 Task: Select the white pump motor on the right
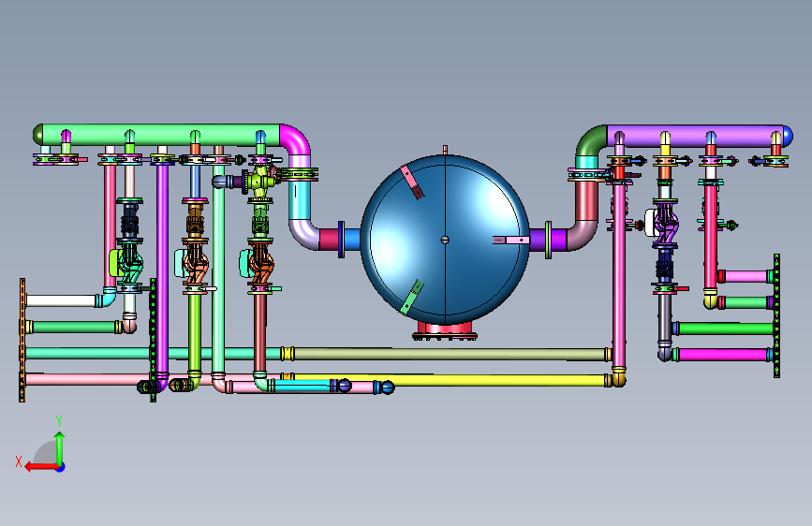(x=650, y=223)
